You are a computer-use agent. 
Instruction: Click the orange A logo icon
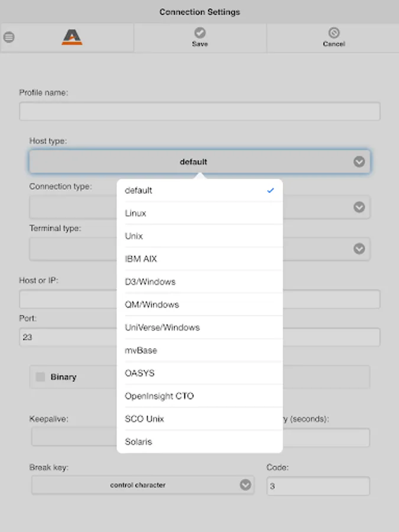72,38
